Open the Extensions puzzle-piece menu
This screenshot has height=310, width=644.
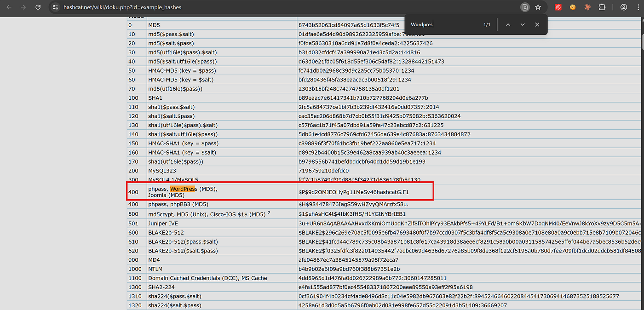pos(602,7)
